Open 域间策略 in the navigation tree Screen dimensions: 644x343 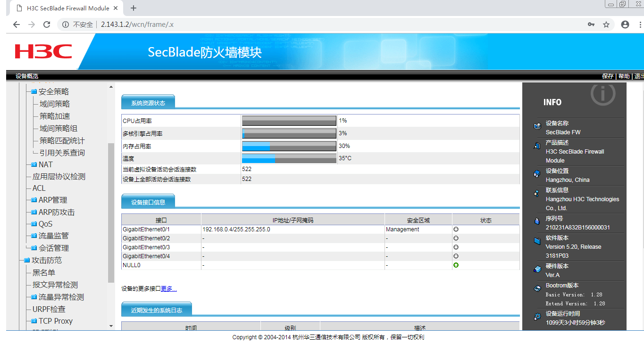tap(55, 104)
